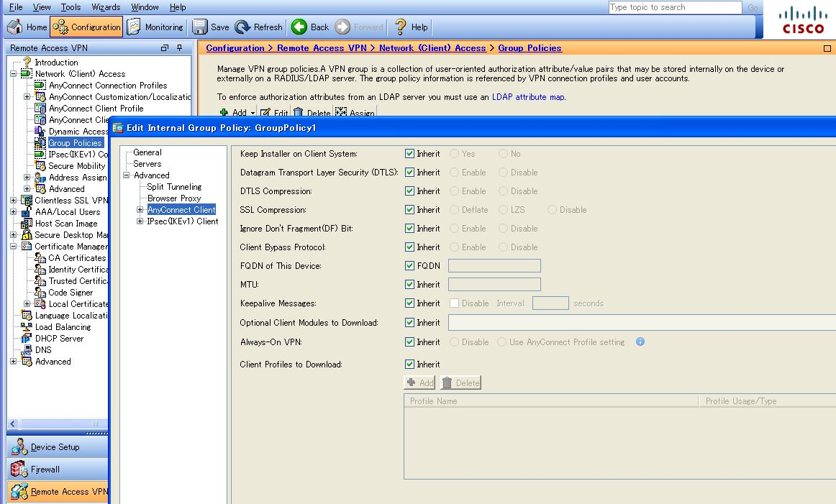Collapse Network (Client) Access tree node

[14, 73]
